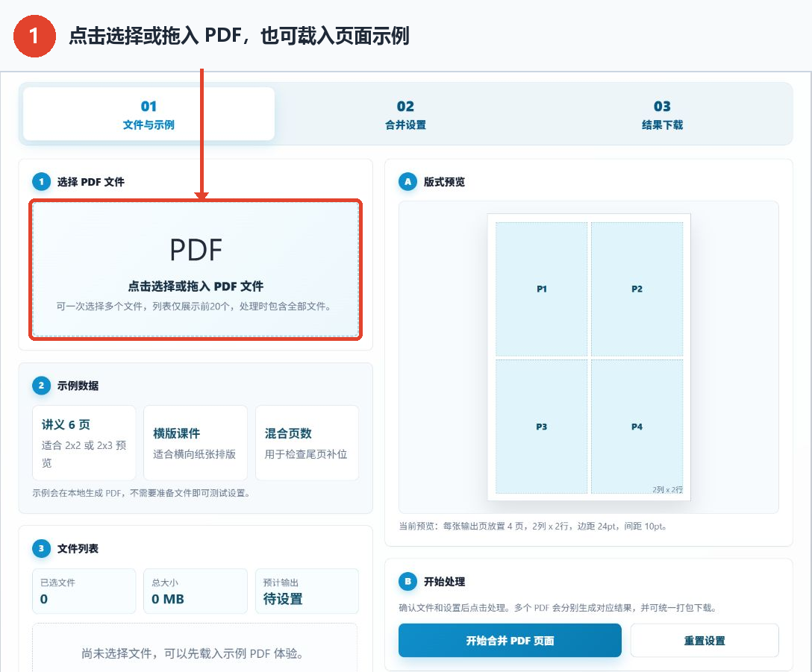Click the step 1 badge beside 选择 PDF 文件

tap(42, 182)
